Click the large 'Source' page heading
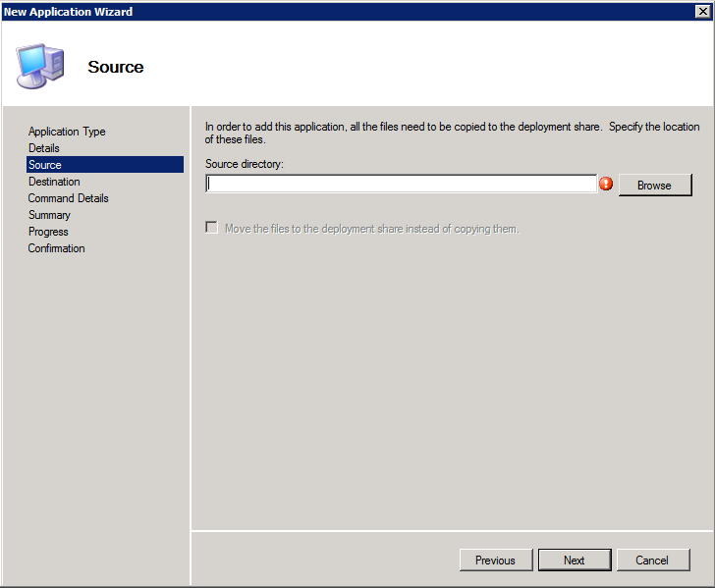Screen dimensions: 715x588 point(116,67)
